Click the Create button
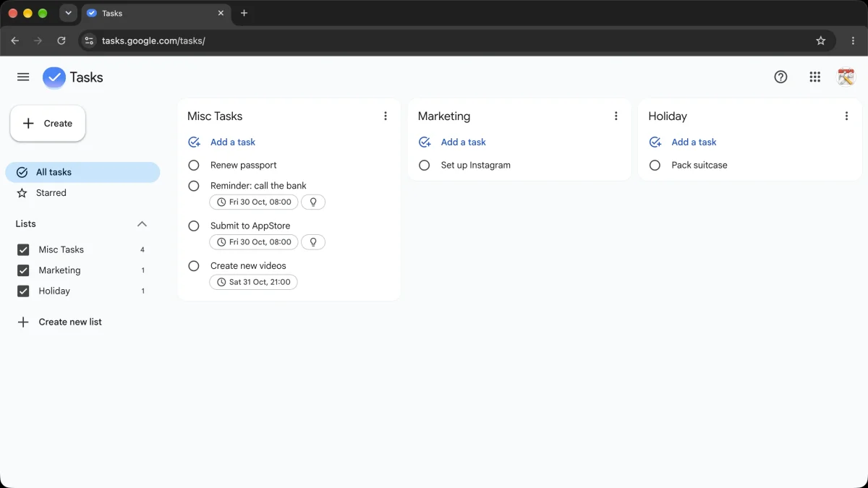The width and height of the screenshot is (868, 488). pyautogui.click(x=48, y=124)
